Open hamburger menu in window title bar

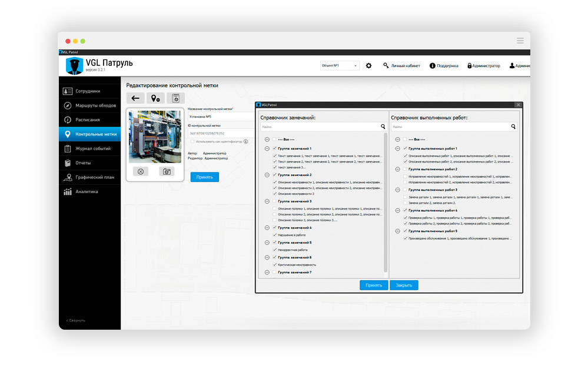pyautogui.click(x=520, y=41)
